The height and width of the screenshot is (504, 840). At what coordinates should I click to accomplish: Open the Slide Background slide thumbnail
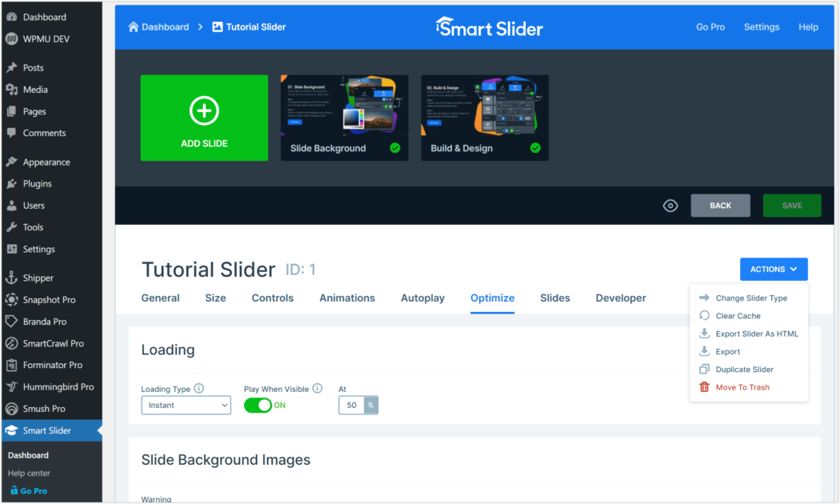(x=345, y=118)
